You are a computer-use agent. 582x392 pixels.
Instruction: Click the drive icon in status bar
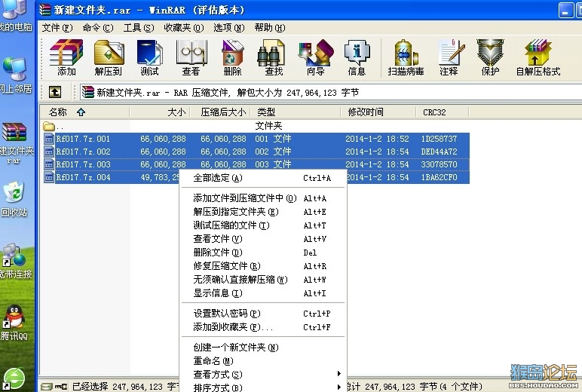tap(47, 387)
